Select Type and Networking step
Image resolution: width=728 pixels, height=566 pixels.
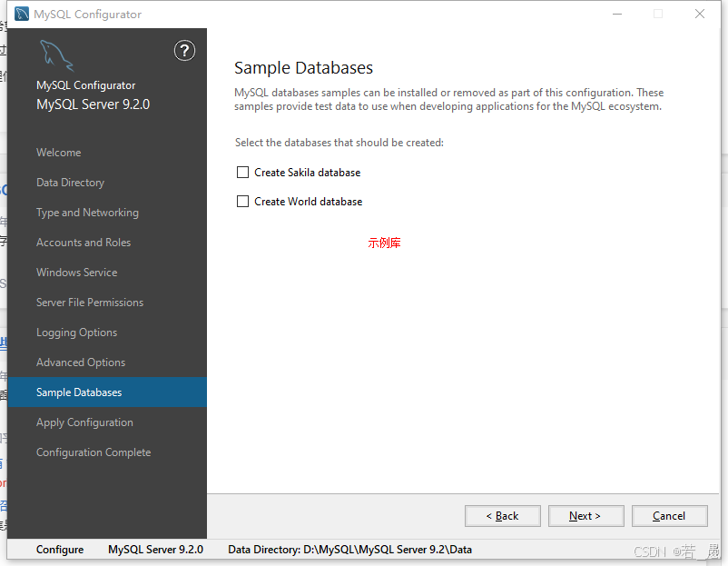click(x=87, y=213)
